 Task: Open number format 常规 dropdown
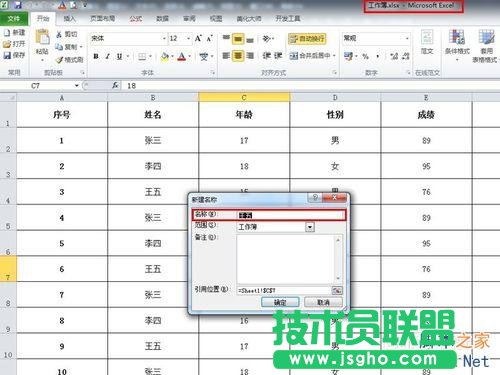pyautogui.click(x=407, y=39)
